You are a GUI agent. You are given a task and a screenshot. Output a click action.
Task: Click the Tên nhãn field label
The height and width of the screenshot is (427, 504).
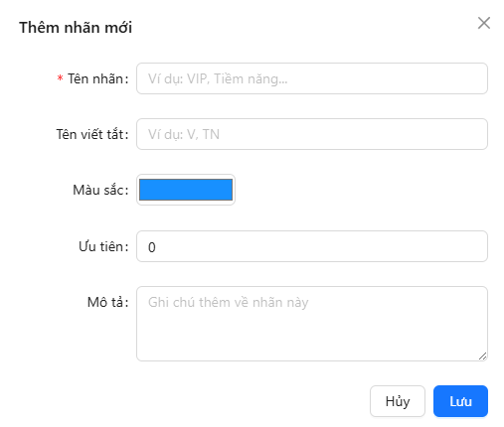[98, 78]
